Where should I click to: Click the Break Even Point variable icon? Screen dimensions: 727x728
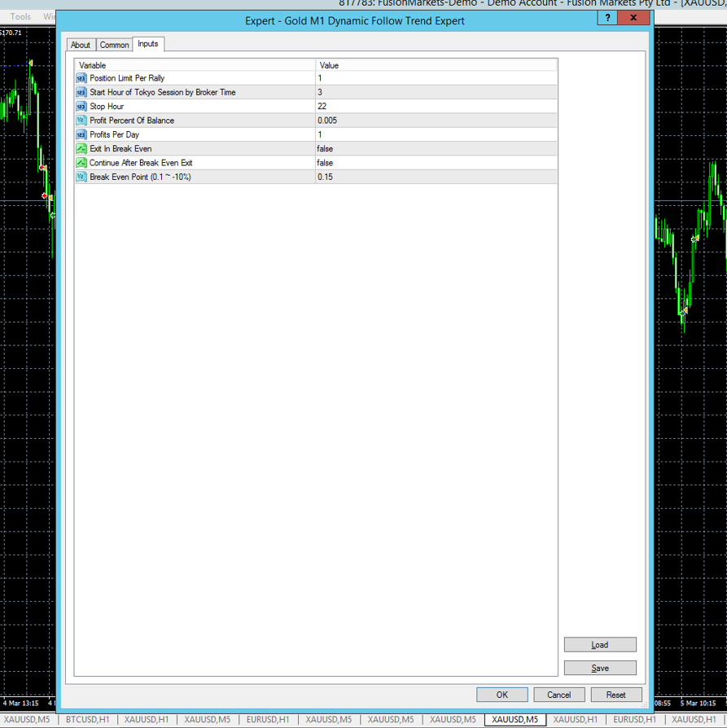pos(81,177)
